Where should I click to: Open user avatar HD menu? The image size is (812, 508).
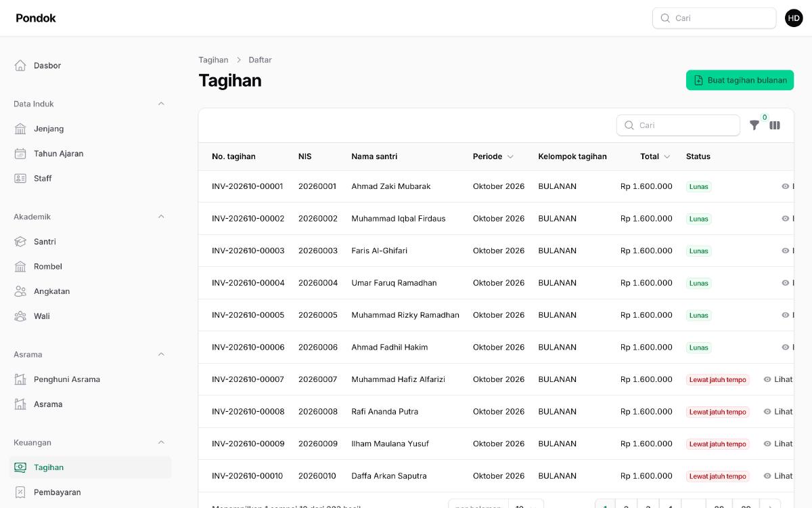click(x=794, y=18)
